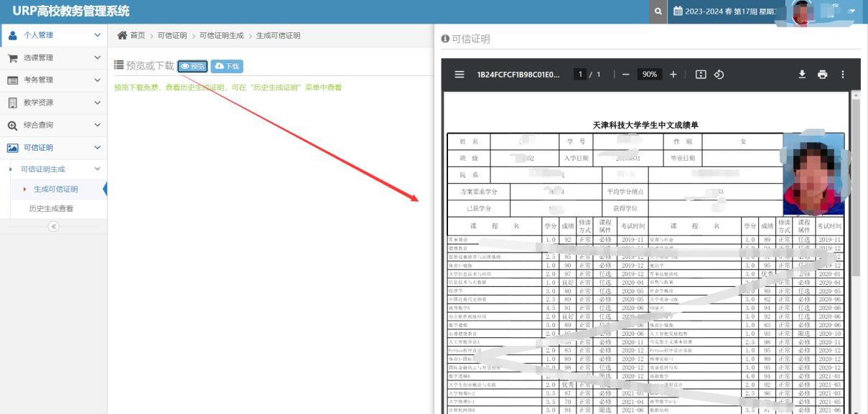The height and width of the screenshot is (414, 868).
Task: Collapse the left sidebar with double-arrow toggle
Action: click(x=53, y=226)
